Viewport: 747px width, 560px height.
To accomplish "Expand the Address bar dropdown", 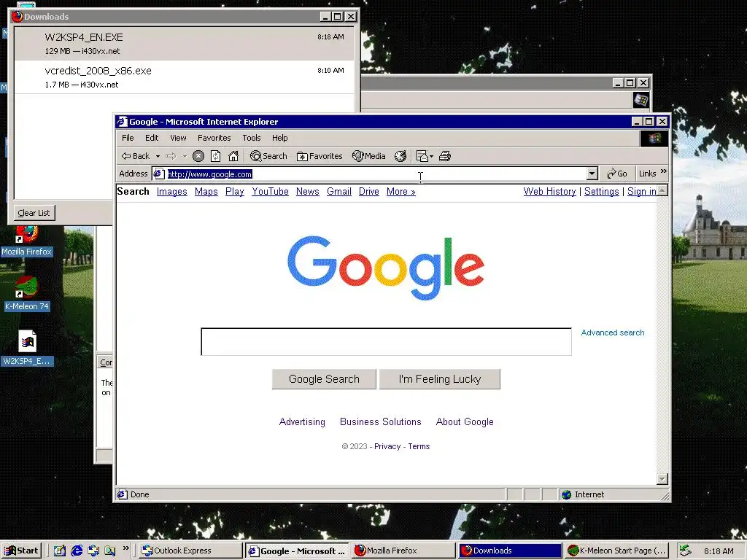I will pos(592,174).
